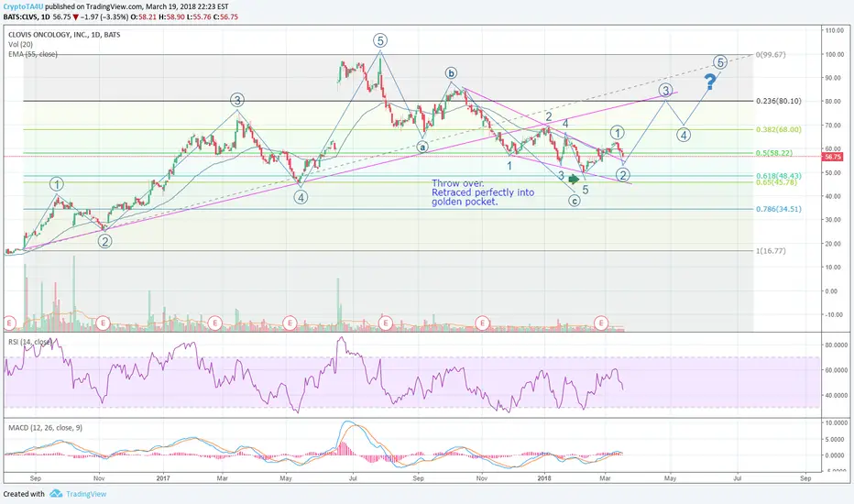Select projected circled 3 label near May 2018
Image resolution: width=854 pixels, height=504 pixels.
pos(665,91)
